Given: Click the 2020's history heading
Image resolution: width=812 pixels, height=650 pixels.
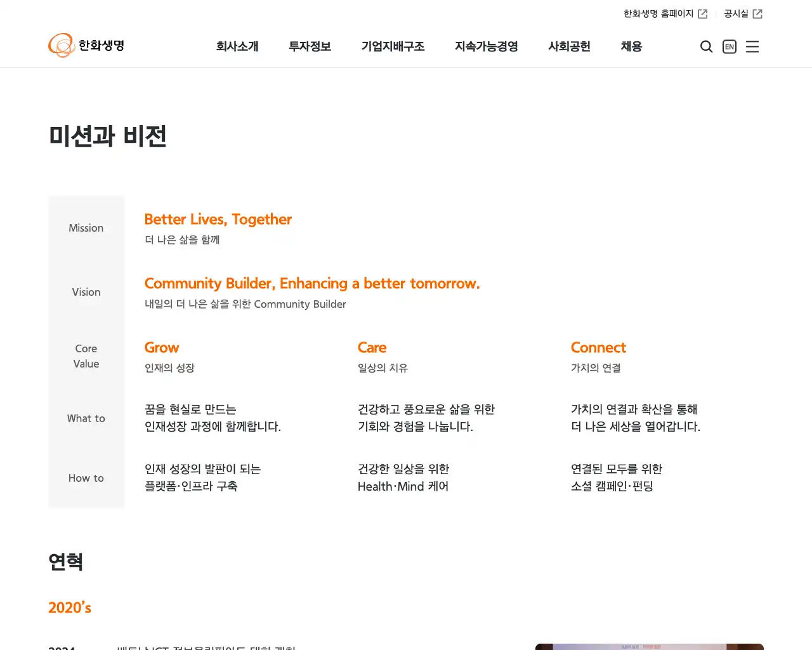Looking at the screenshot, I should (x=70, y=607).
